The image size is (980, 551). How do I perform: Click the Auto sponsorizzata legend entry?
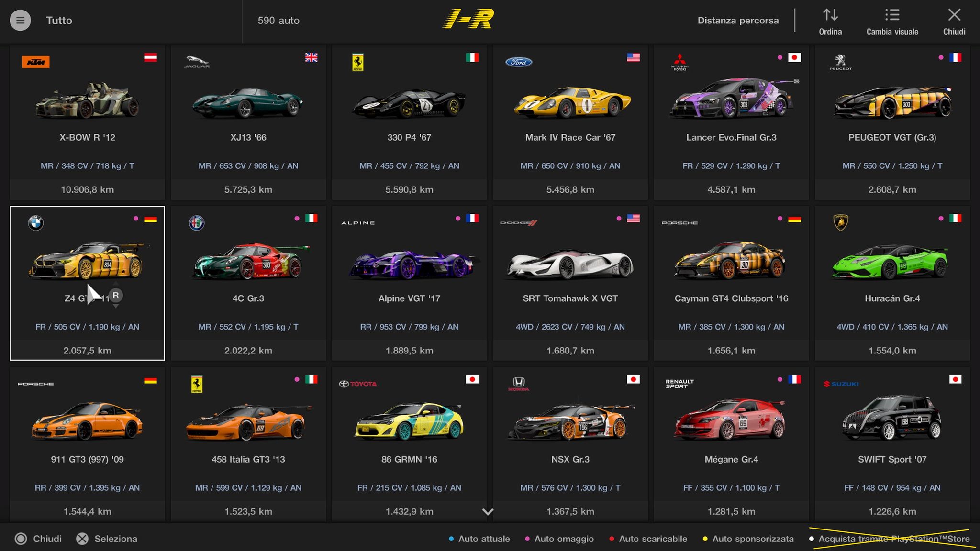pyautogui.click(x=748, y=539)
